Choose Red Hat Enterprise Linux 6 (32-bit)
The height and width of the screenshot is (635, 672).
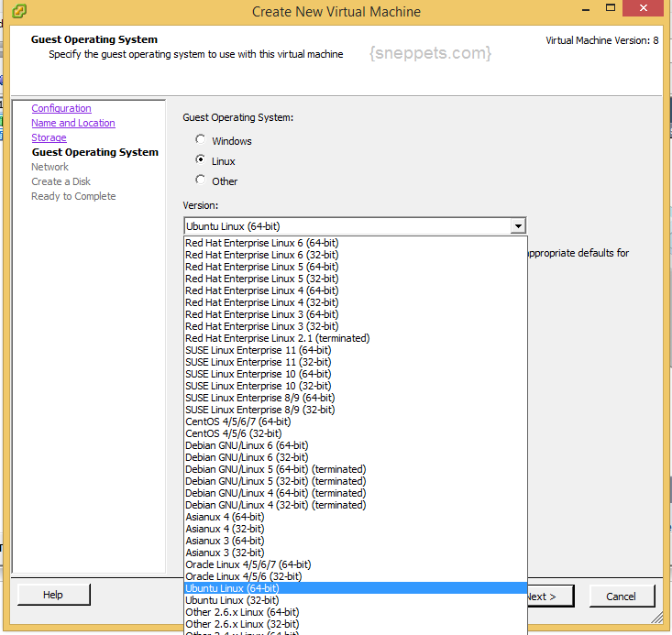pyautogui.click(x=356, y=255)
